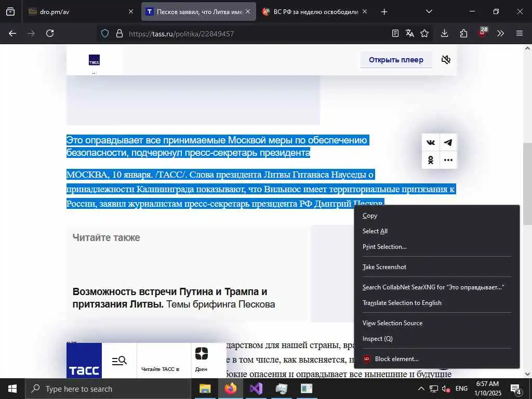The height and width of the screenshot is (399, 532).
Task: Click the Firefox taskbar icon
Action: coord(230,389)
